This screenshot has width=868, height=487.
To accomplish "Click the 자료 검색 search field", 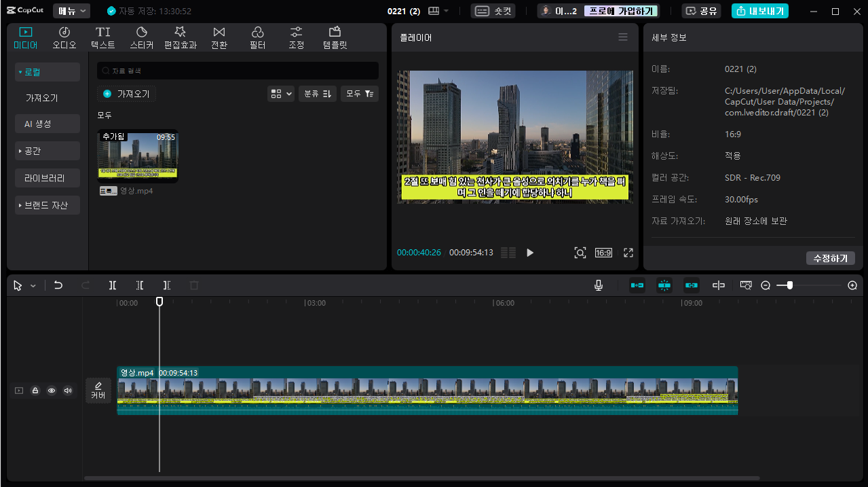I will tap(238, 71).
